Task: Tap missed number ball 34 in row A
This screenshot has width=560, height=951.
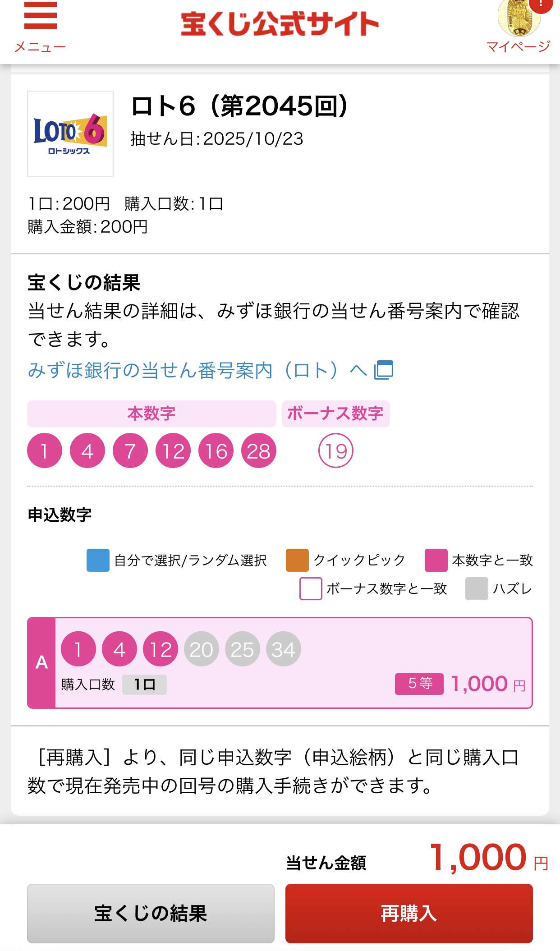Action: pos(284,649)
